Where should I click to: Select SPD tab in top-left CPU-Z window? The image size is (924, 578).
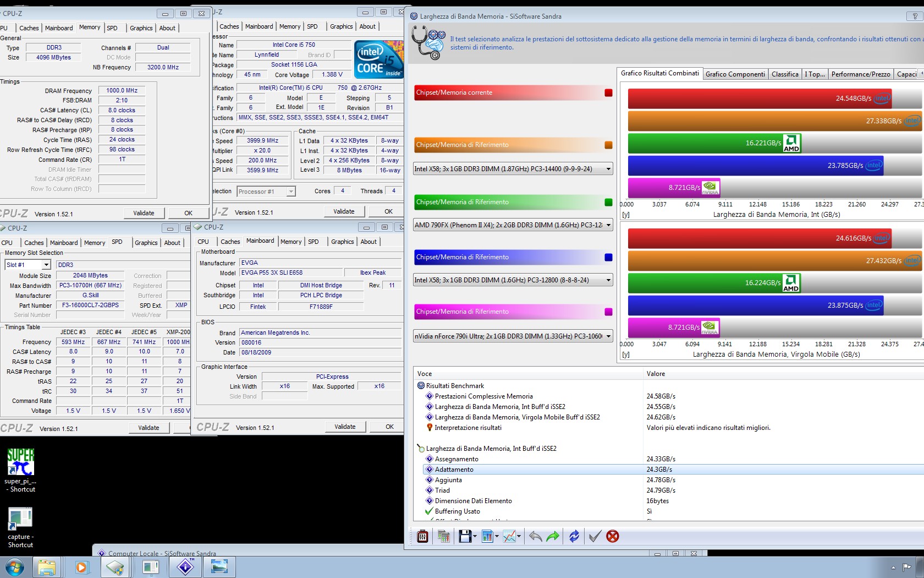(112, 28)
